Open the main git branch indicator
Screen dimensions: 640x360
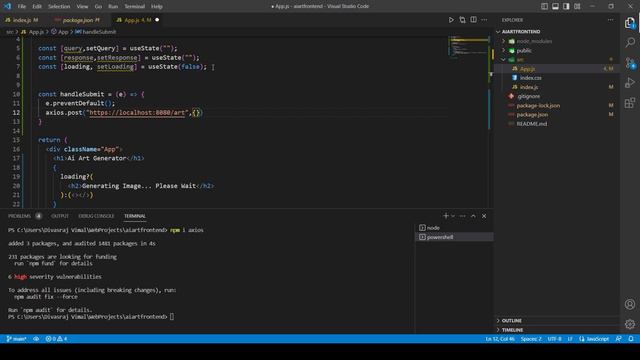[x=17, y=339]
